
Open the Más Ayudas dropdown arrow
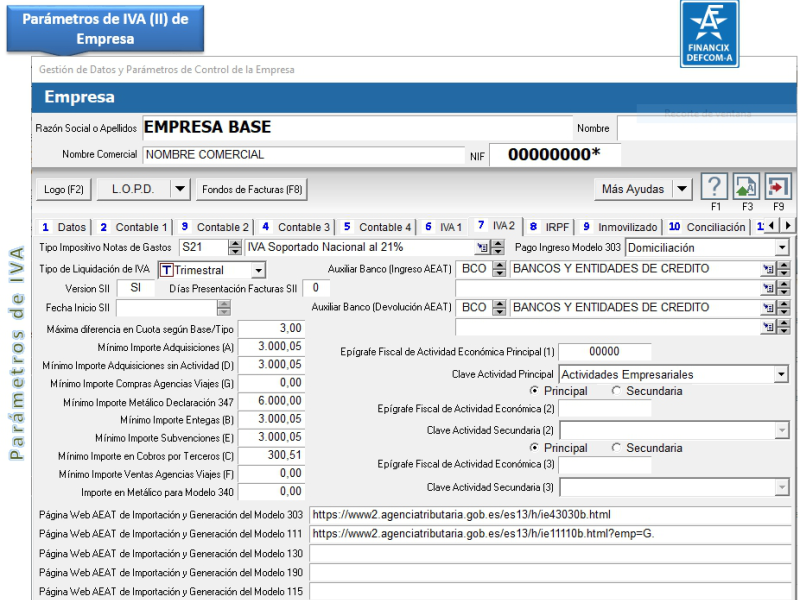click(x=682, y=189)
